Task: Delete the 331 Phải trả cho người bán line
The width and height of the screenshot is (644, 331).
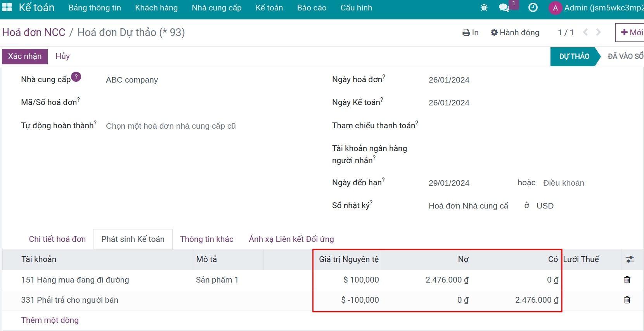Action: tap(627, 300)
